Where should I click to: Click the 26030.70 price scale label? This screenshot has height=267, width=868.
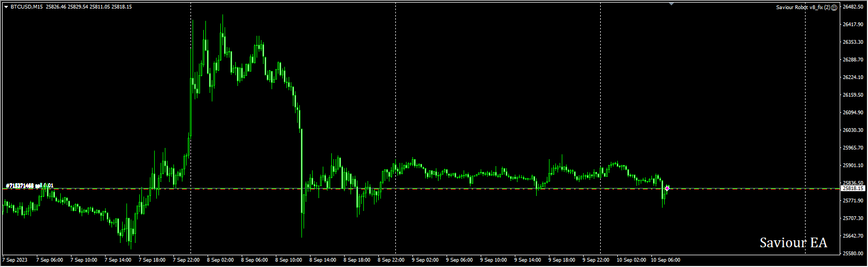point(853,130)
